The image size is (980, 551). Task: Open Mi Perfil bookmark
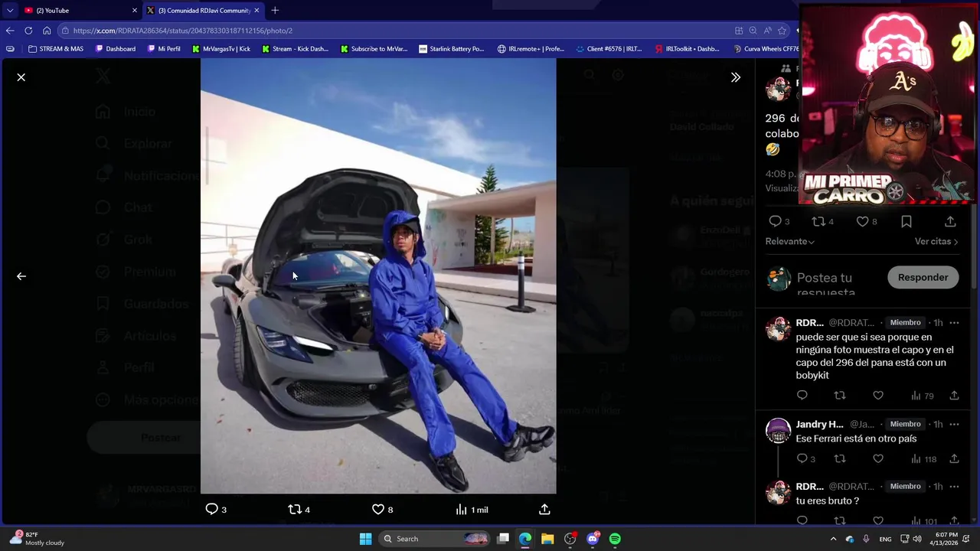tap(164, 49)
